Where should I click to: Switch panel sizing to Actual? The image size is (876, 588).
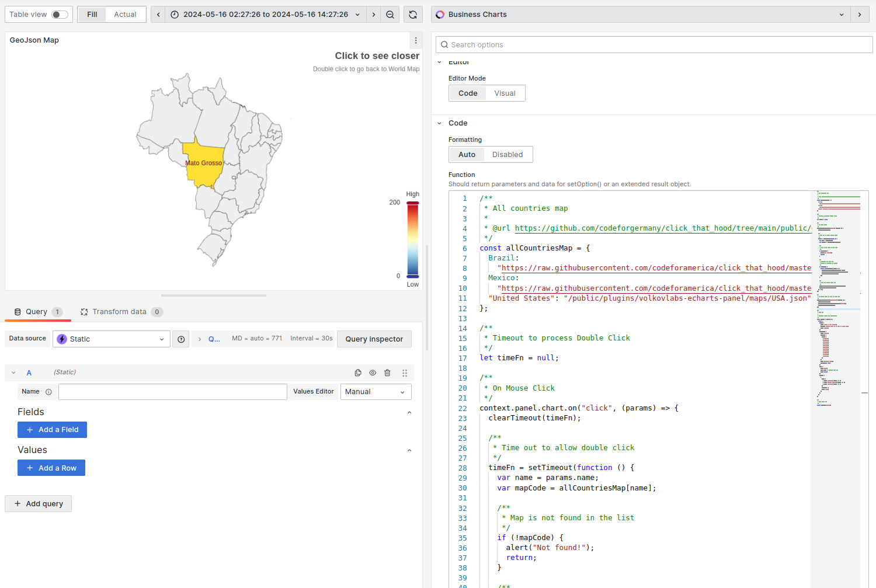point(126,14)
